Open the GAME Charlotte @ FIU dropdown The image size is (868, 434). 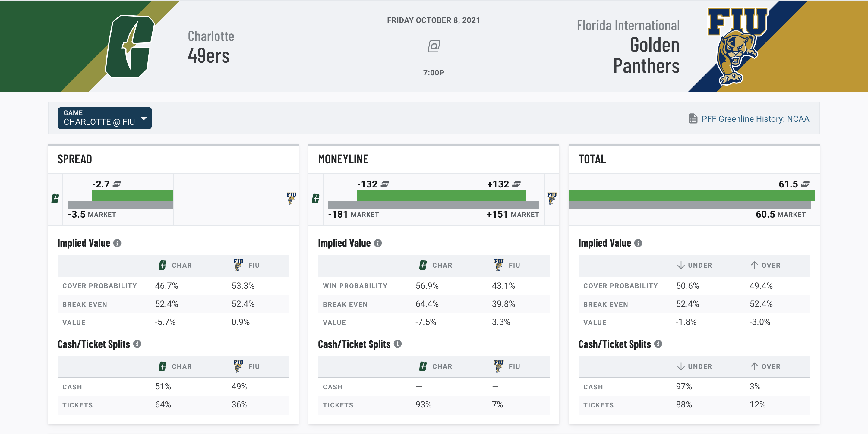click(105, 118)
